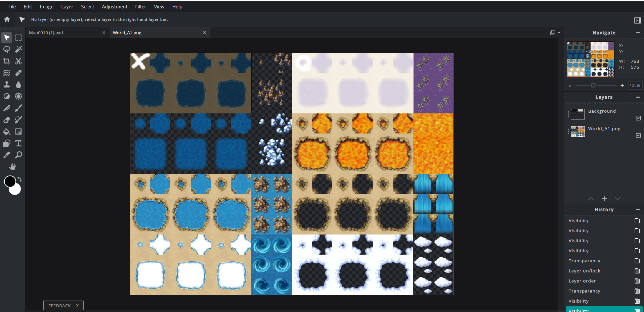
Task: Open the File menu
Action: click(x=12, y=7)
